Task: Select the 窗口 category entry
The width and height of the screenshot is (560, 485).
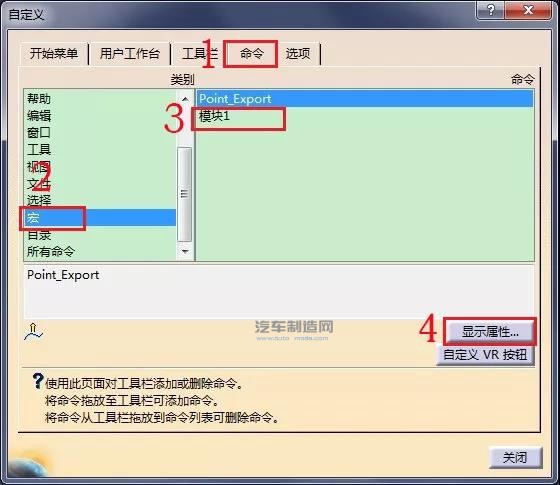Action: click(39, 132)
